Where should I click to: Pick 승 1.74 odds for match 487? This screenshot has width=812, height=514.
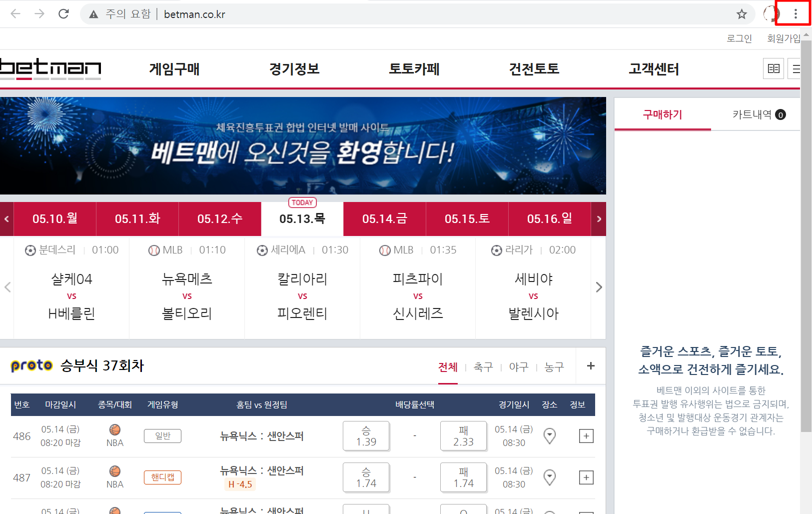click(x=366, y=477)
